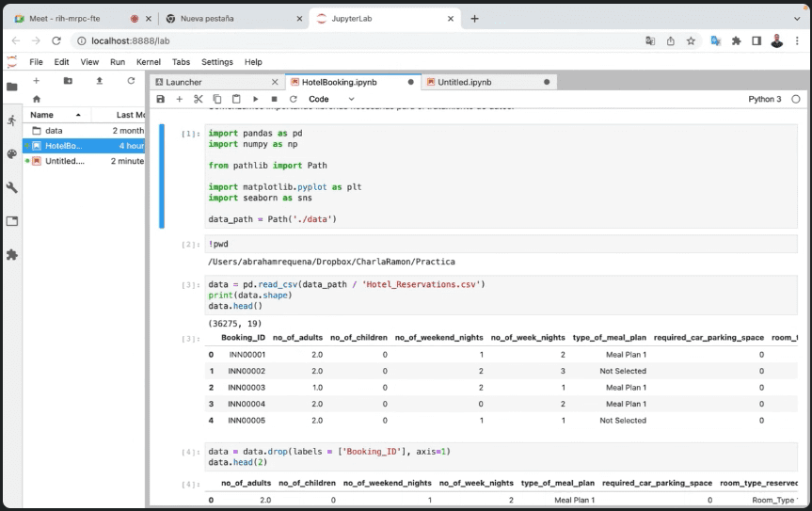This screenshot has height=511, width=812.
Task: Cut the selected cell with the scissors icon
Action: (x=199, y=99)
